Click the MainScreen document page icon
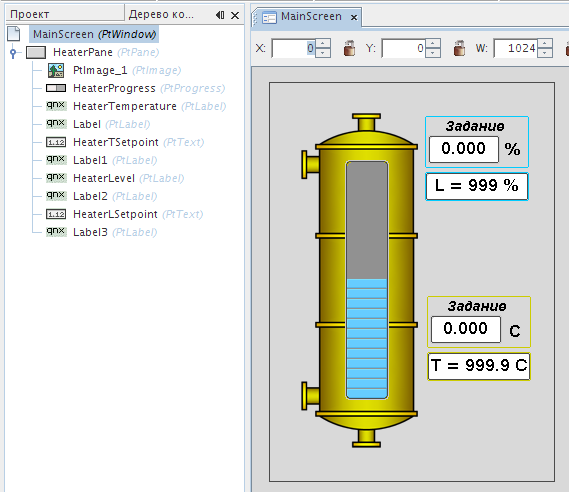 coord(14,34)
